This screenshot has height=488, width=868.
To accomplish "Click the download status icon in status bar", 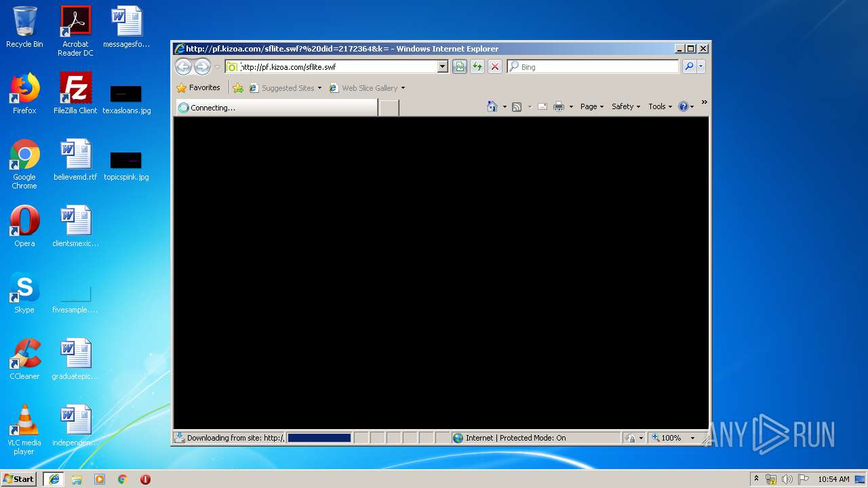I will tap(180, 438).
